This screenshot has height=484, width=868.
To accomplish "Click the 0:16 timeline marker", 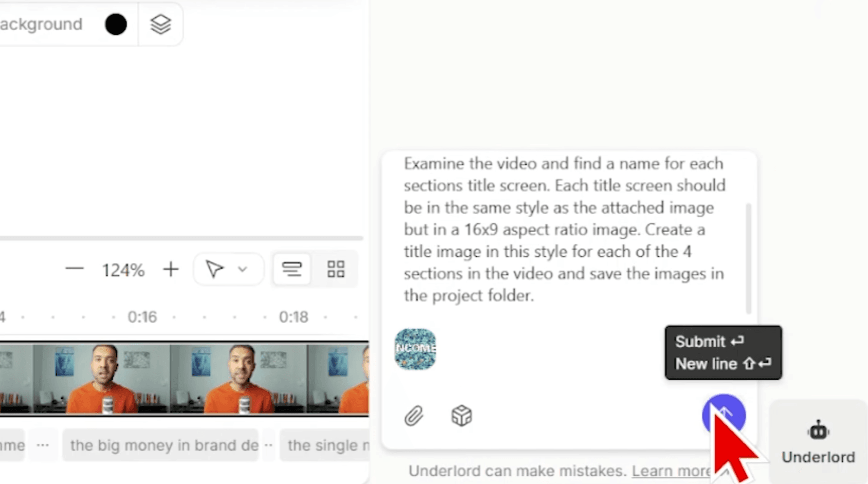I will [142, 317].
